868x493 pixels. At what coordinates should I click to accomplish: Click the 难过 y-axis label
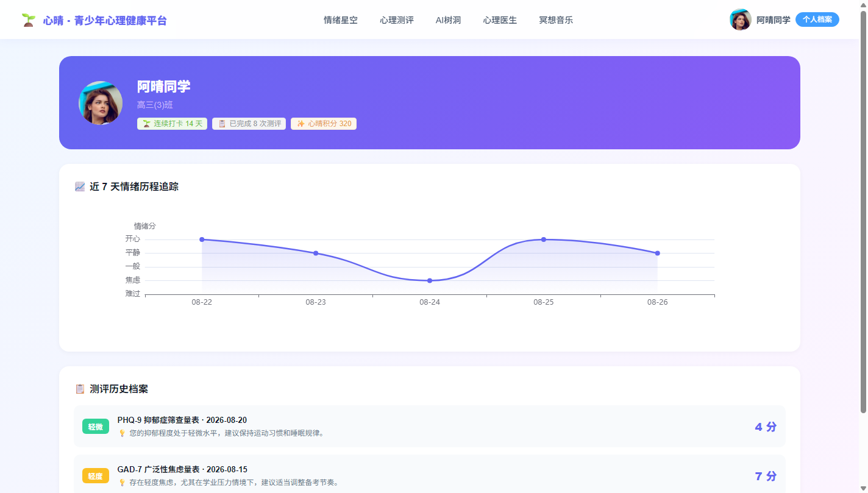coord(133,294)
